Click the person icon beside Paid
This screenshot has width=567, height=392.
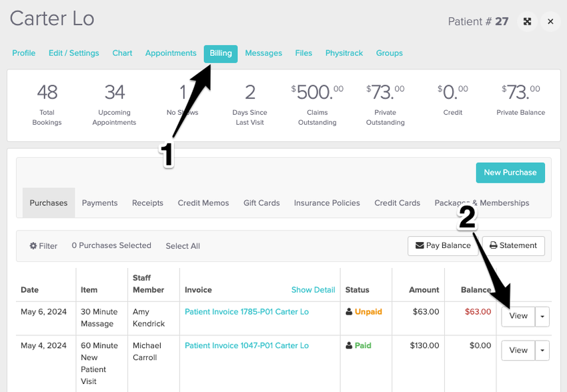(x=349, y=345)
